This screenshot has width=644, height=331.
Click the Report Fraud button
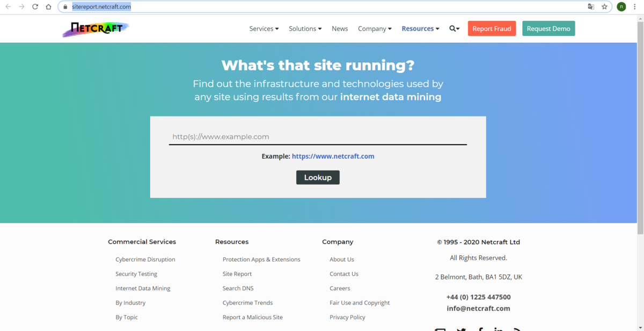(x=492, y=28)
